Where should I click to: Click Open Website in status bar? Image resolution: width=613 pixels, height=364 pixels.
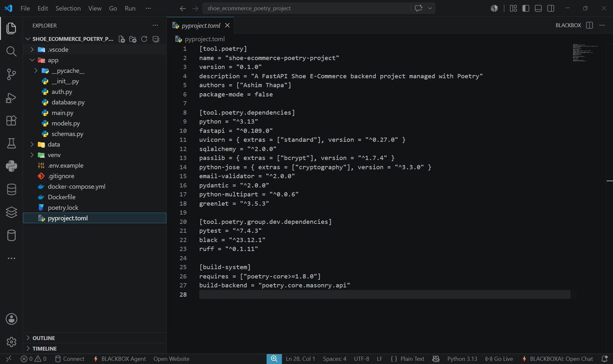[171, 359]
